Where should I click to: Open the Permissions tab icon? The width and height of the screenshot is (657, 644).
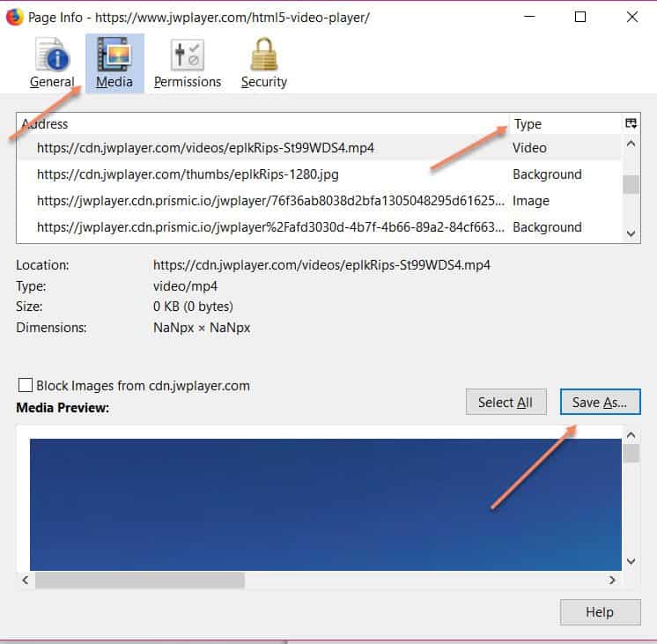pyautogui.click(x=187, y=56)
